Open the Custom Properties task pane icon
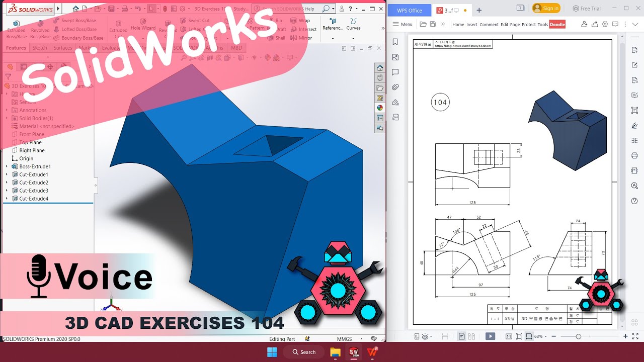 [x=380, y=118]
